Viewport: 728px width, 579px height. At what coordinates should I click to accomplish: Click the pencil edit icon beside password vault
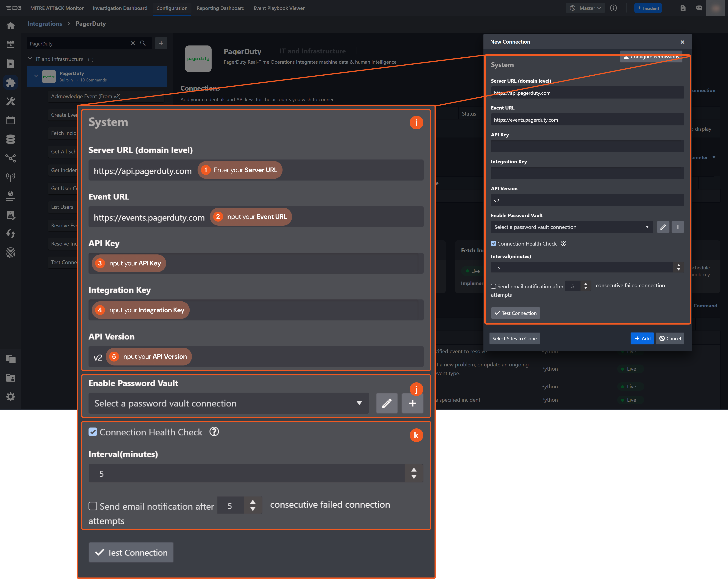[x=663, y=227]
